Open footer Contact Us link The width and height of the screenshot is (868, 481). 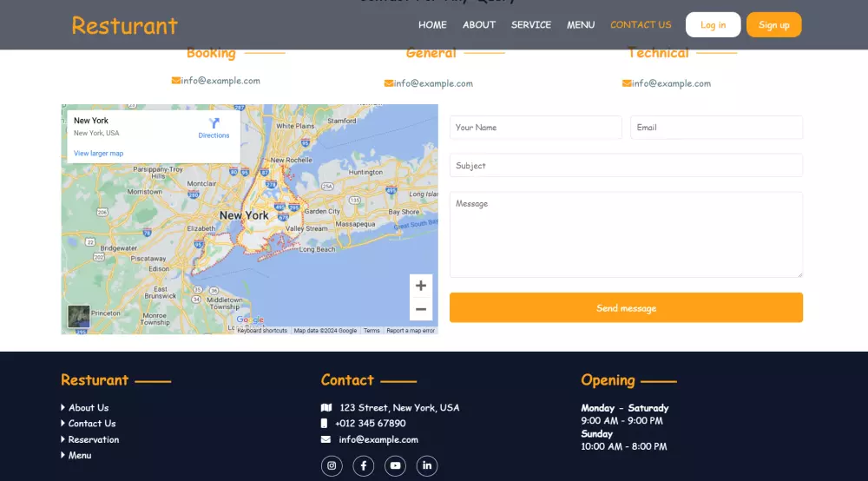(92, 423)
